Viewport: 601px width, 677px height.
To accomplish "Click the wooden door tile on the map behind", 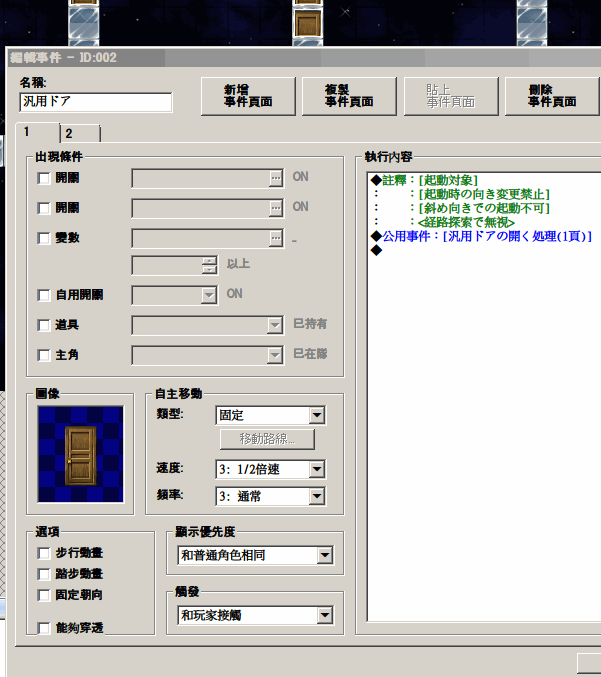I will tap(307, 24).
